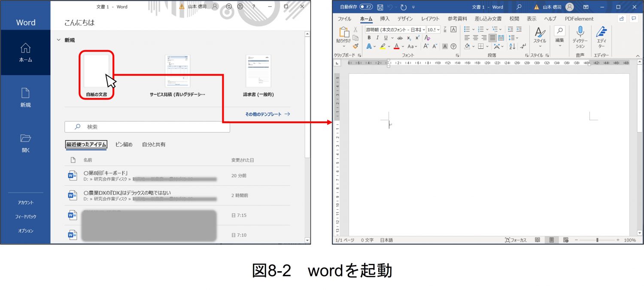The image size is (644, 290).
Task: Click the Grow Font icon
Action: point(426,46)
